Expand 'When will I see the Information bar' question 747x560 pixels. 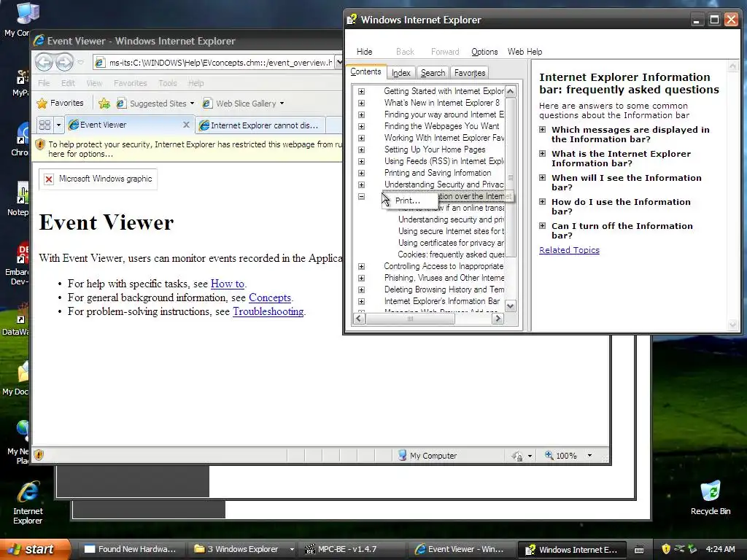click(542, 177)
